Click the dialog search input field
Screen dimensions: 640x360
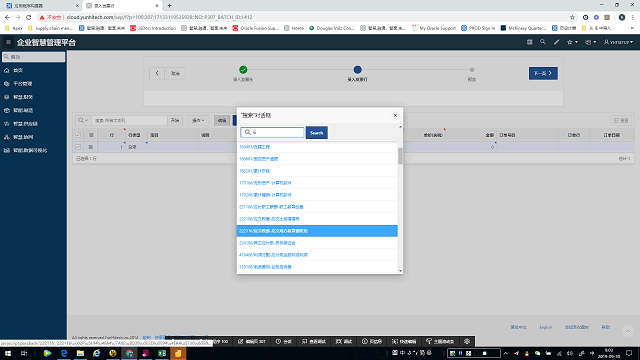click(272, 132)
